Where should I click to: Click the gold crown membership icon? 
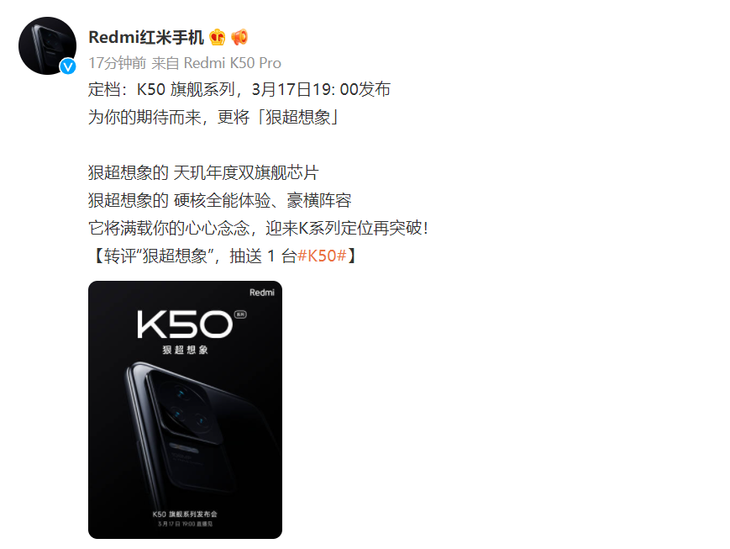pyautogui.click(x=217, y=37)
